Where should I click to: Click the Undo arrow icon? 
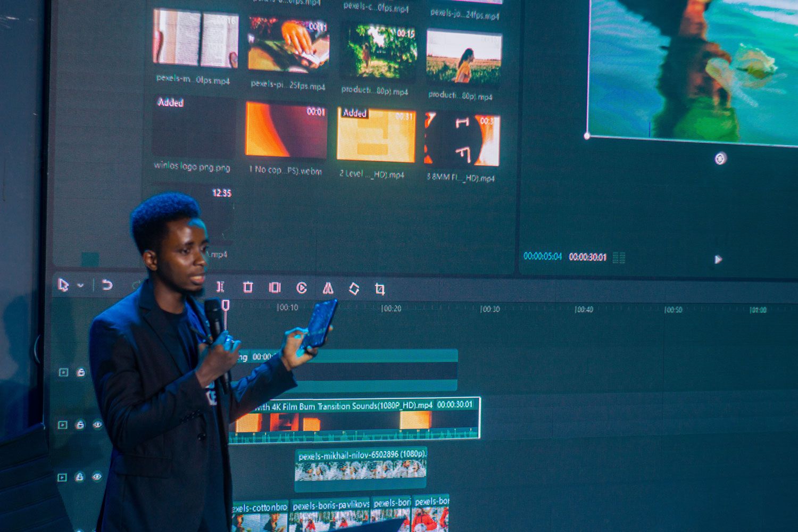pos(107,285)
